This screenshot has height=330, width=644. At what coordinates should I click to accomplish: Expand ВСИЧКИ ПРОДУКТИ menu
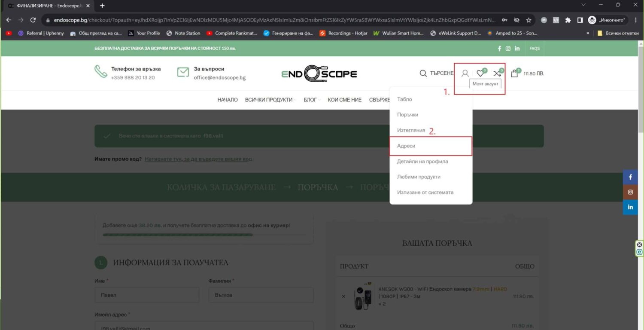tap(270, 100)
